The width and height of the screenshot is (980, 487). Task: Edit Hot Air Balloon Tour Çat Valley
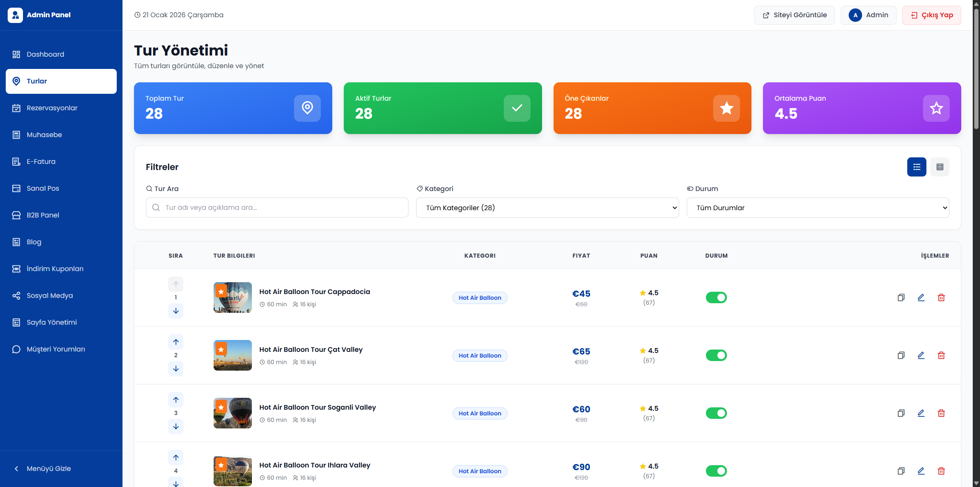pyautogui.click(x=921, y=355)
